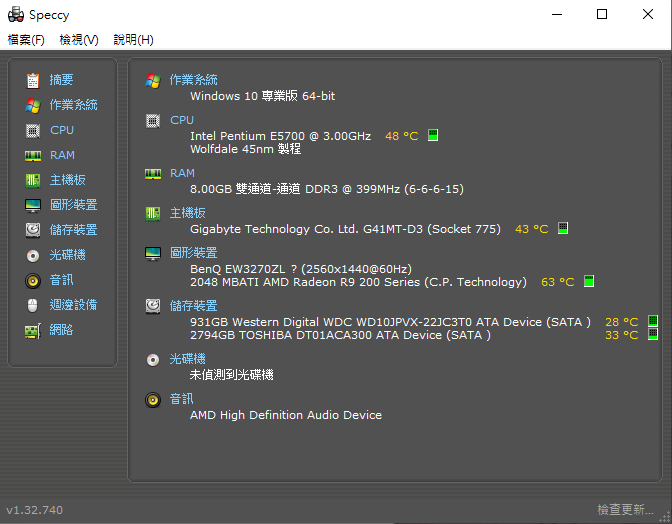Click Western Digital drive temperature 28 °C
Image resolution: width=672 pixels, height=524 pixels.
(621, 322)
